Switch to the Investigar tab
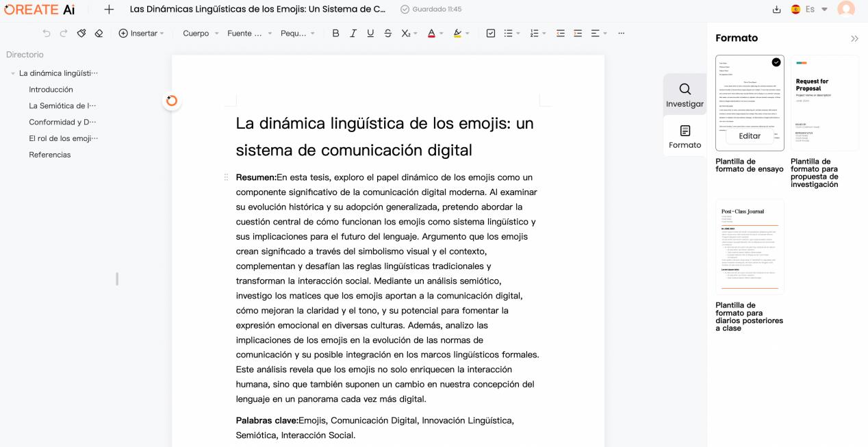Viewport: 868px width, 447px height. pyautogui.click(x=685, y=94)
